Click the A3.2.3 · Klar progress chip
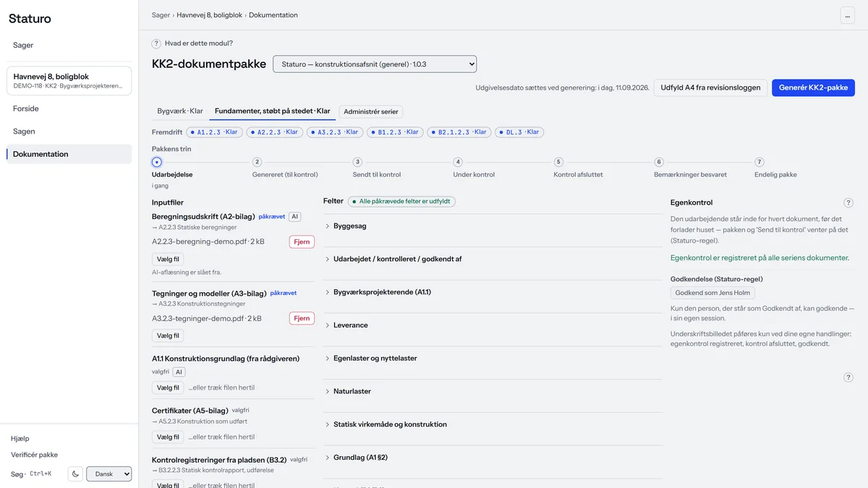Viewport: 868px width, 488px height. 334,132
